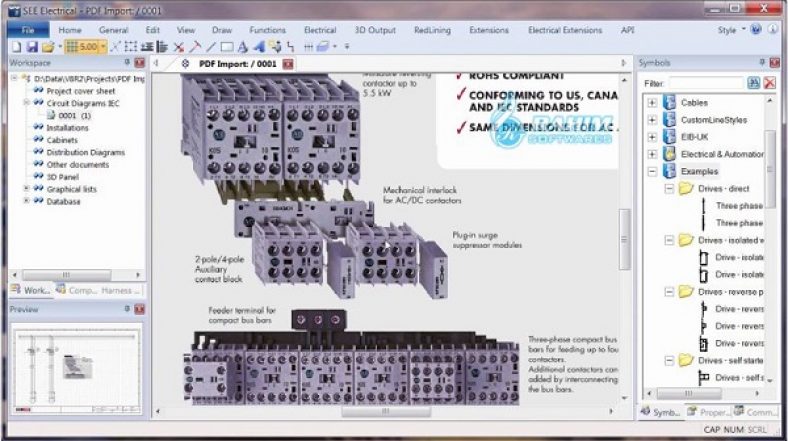This screenshot has width=788, height=441.
Task: Click the red X delete icon in toolbar
Action: coord(178,47)
